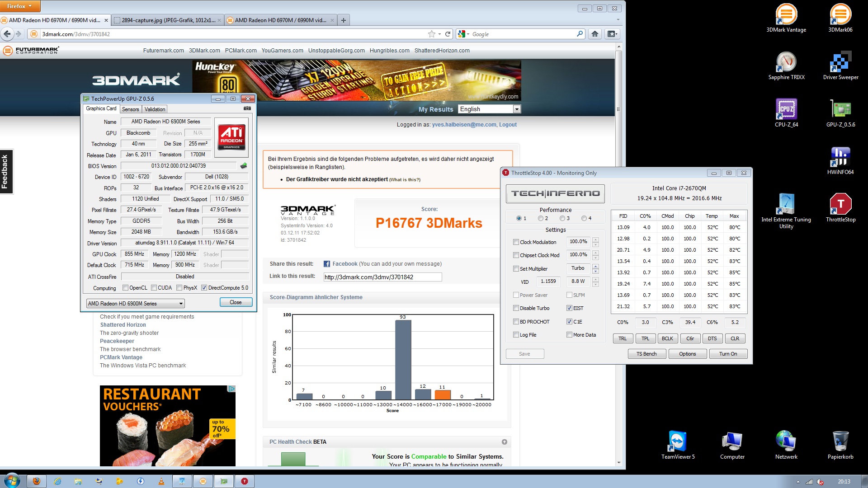Select Performance profile 2 radio button
868x488 pixels.
point(541,218)
